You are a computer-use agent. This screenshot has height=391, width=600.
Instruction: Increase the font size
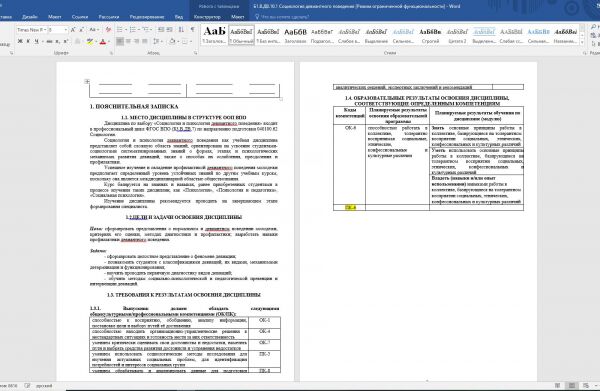[73, 29]
